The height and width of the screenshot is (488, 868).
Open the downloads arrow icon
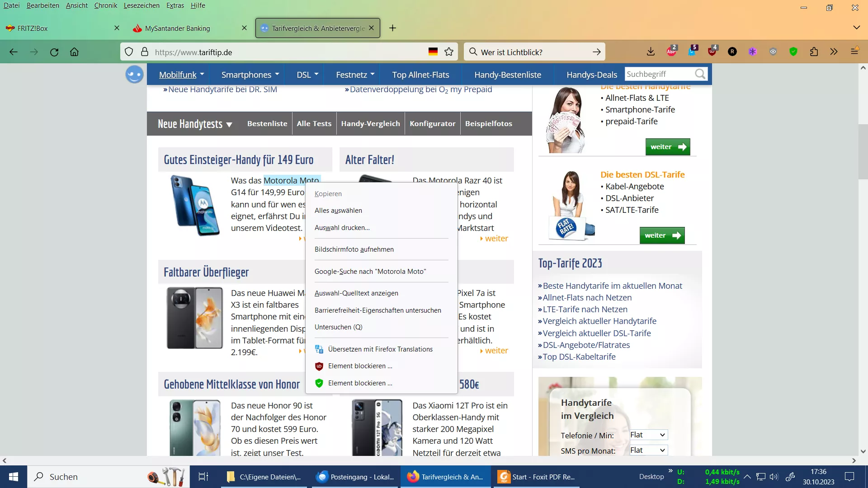pos(651,52)
